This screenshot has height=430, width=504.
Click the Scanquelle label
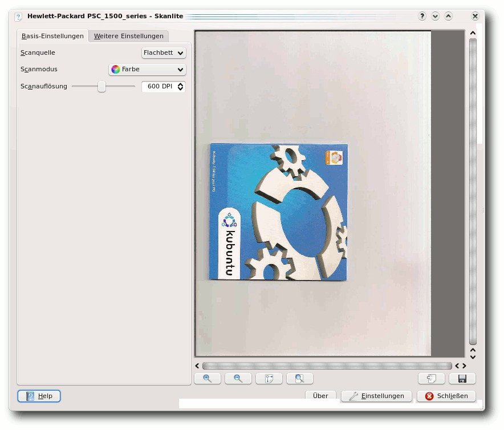click(38, 52)
